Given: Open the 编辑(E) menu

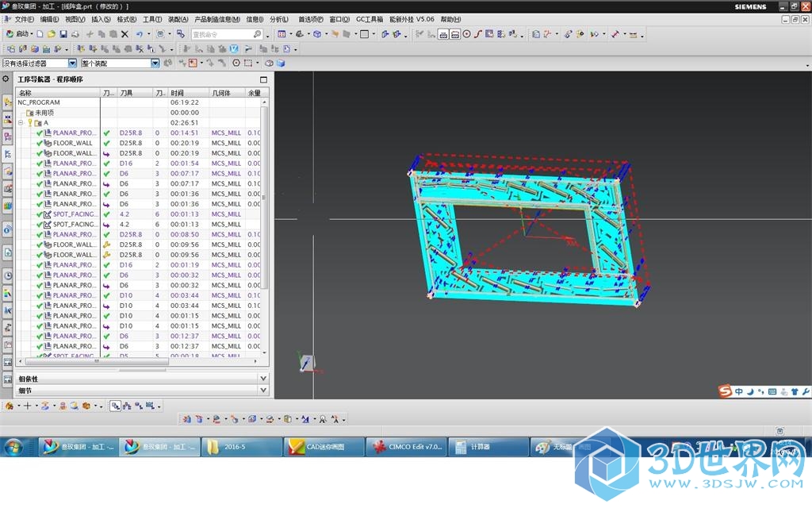Looking at the screenshot, I should 49,19.
